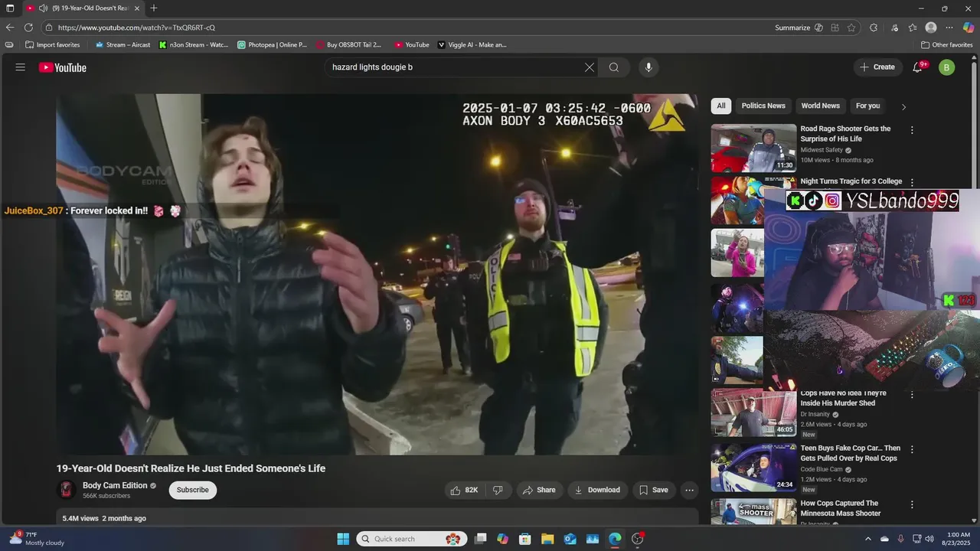Click the main video player
Screen dimensions: 980x551
[377, 274]
